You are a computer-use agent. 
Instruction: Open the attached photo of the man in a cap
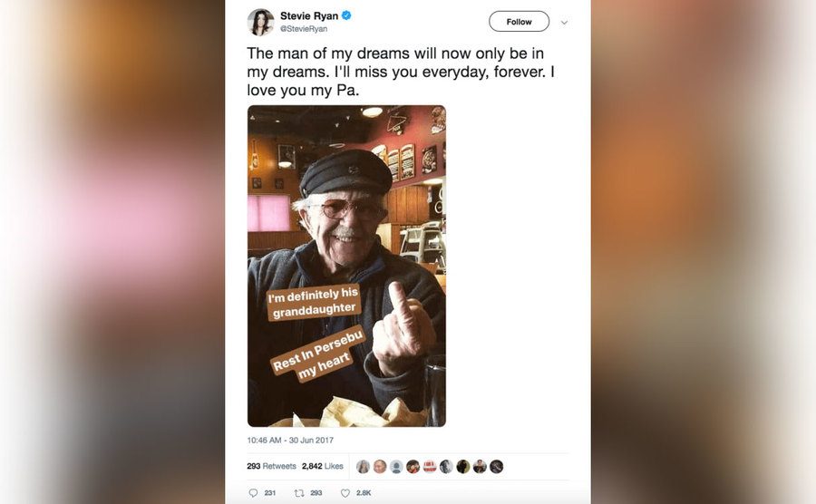(x=346, y=266)
